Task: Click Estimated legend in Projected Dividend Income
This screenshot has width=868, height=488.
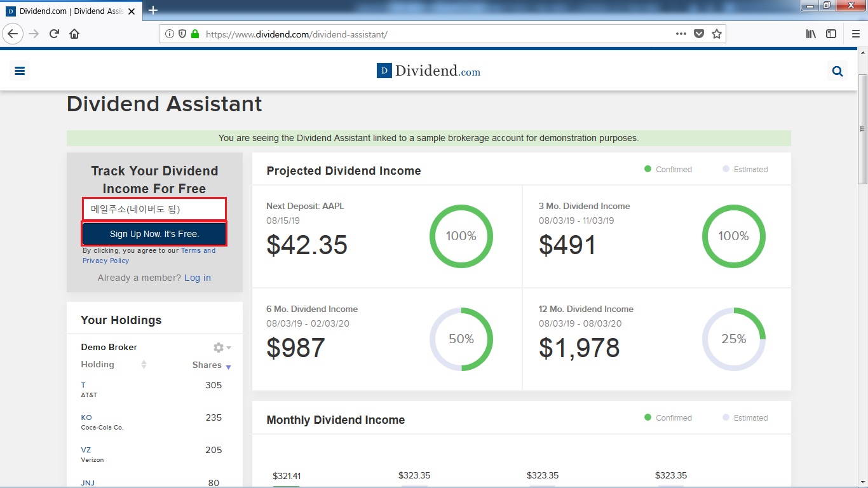Action: (x=745, y=169)
